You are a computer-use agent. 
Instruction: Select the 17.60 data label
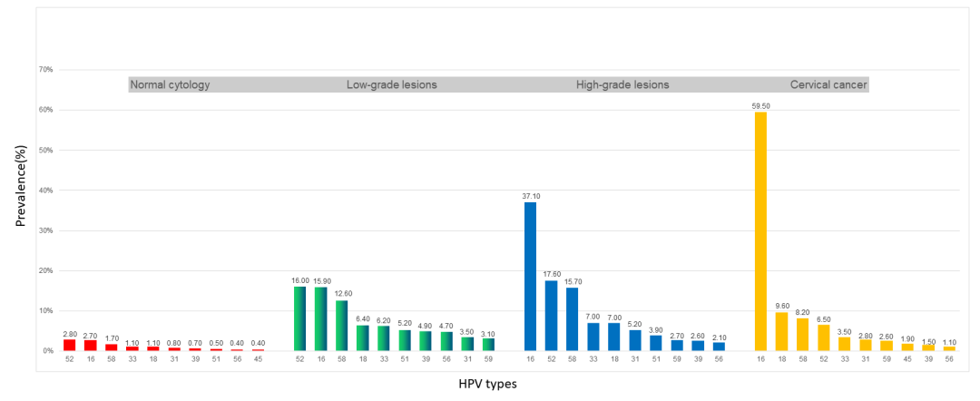(x=552, y=274)
